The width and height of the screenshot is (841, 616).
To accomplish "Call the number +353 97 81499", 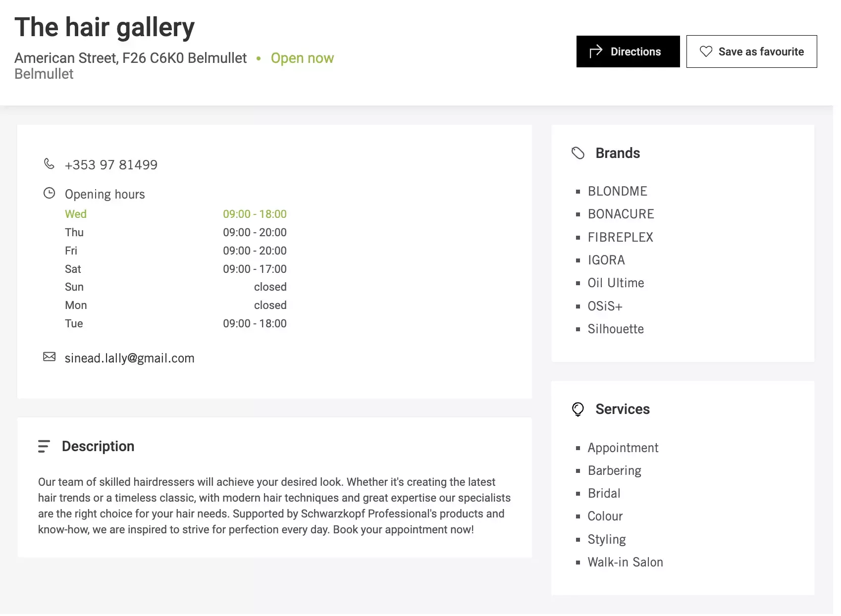I will pos(111,164).
